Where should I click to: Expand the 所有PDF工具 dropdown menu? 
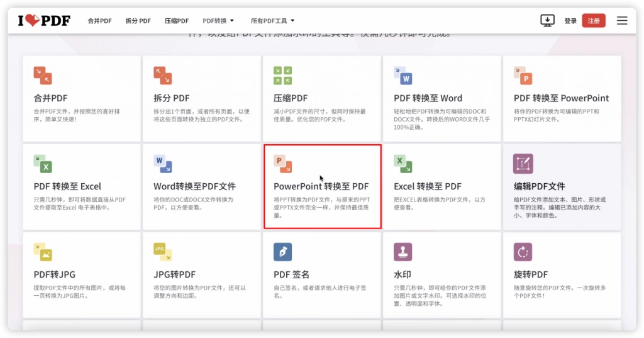[273, 21]
